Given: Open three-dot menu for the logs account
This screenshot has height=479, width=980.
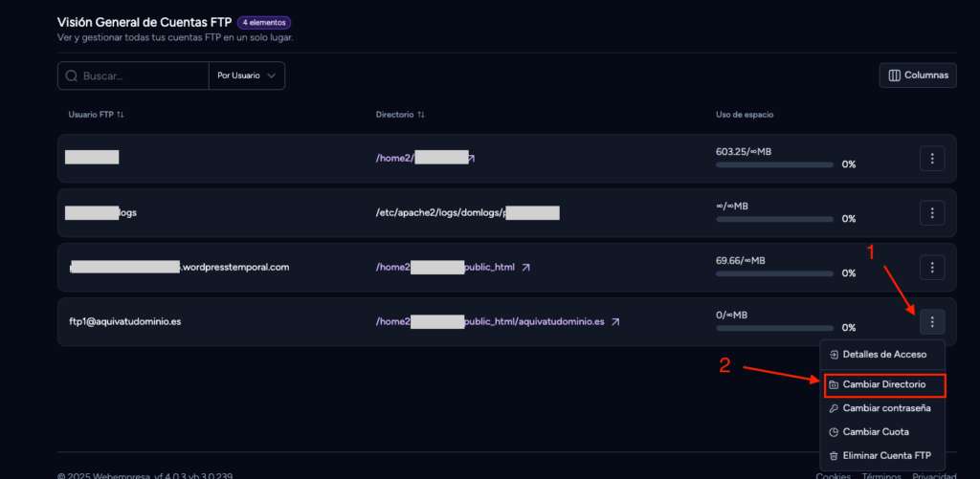Looking at the screenshot, I should pyautogui.click(x=932, y=213).
